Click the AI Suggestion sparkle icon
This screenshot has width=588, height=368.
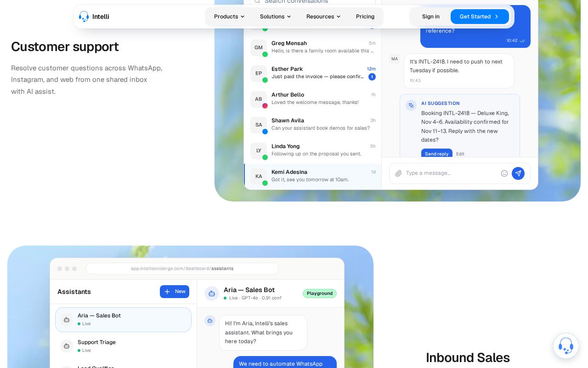(x=411, y=105)
